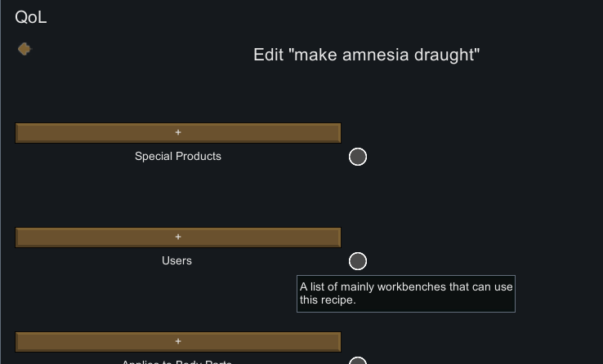Image resolution: width=603 pixels, height=364 pixels.
Task: Add a new Applies to Body Parts entry
Action: (x=178, y=341)
